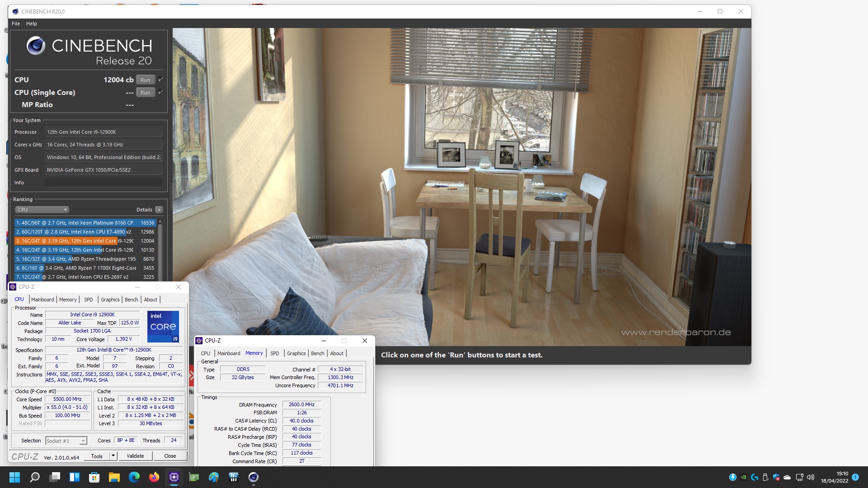Image resolution: width=868 pixels, height=488 pixels.
Task: Run the CPU multi-core test
Action: (146, 80)
